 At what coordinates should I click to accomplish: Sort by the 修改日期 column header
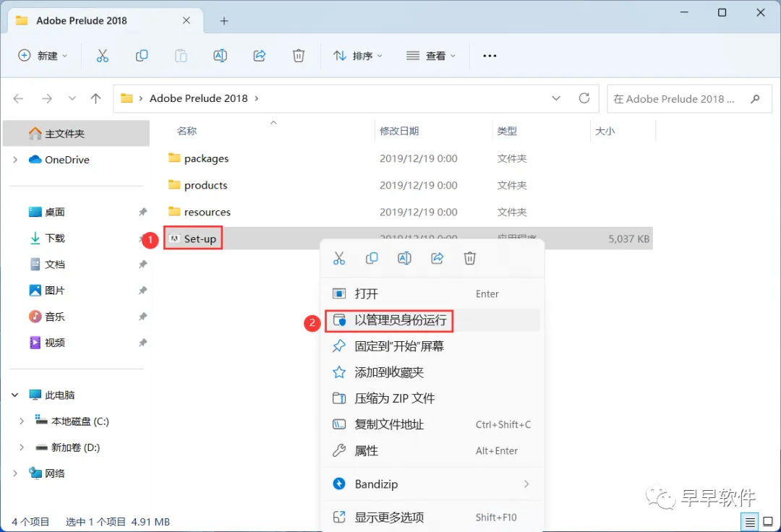(x=399, y=131)
